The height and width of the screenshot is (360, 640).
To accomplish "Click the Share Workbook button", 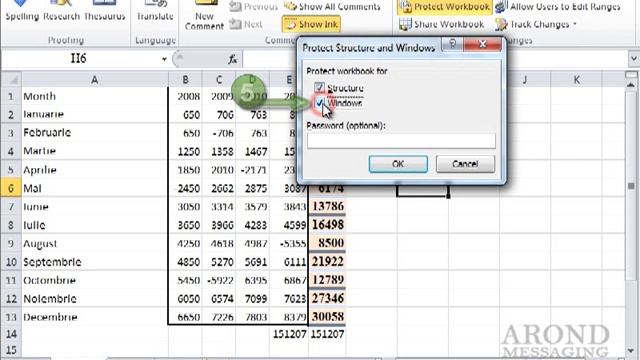I will [441, 24].
